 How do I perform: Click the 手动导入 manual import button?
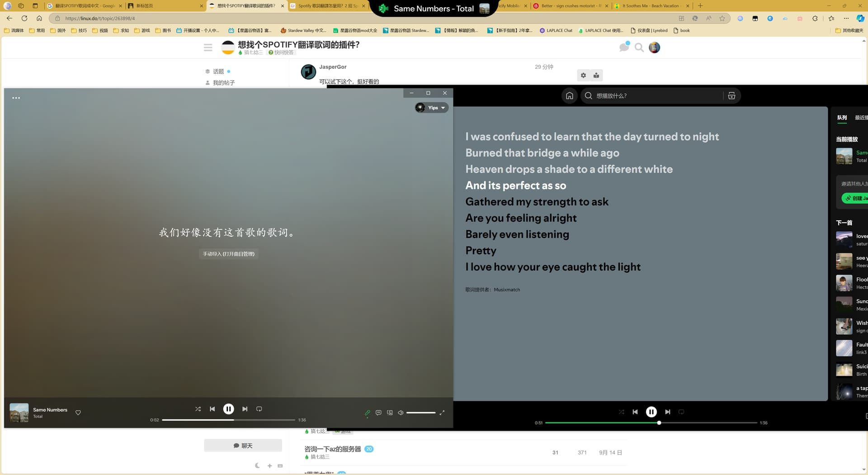[x=229, y=254]
